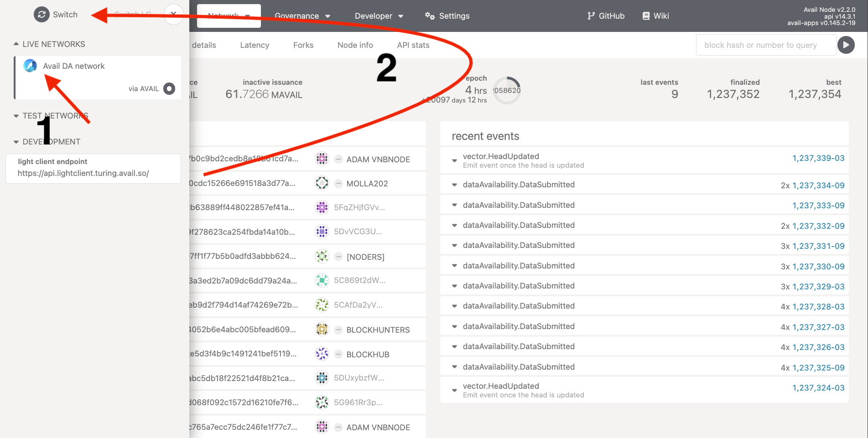
Task: Open the Governance dropdown menu
Action: point(302,16)
